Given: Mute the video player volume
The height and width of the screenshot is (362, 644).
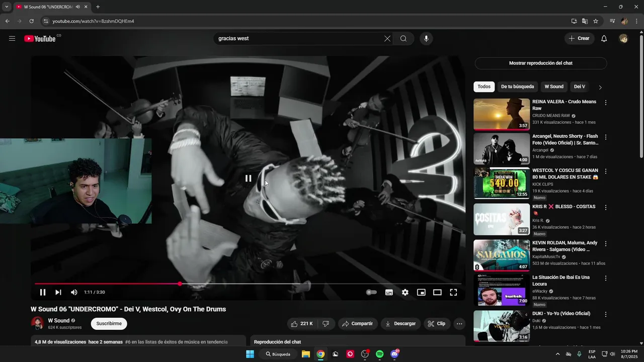Looking at the screenshot, I should pyautogui.click(x=74, y=292).
